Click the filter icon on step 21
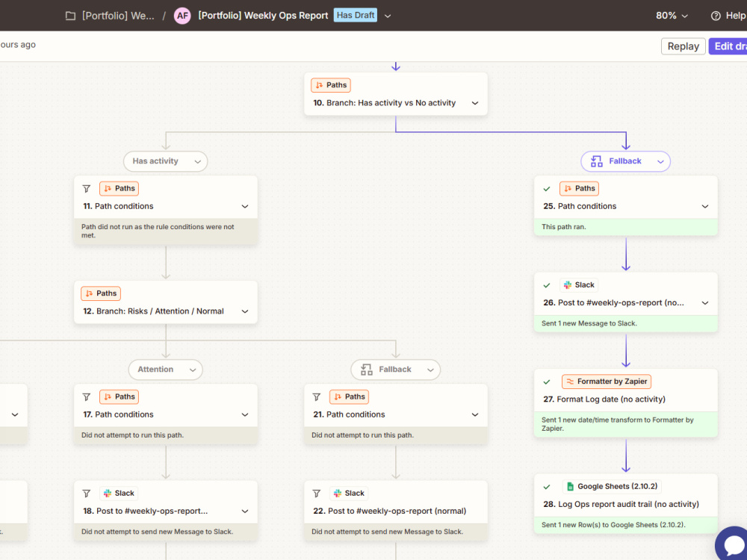747x560 pixels. click(316, 396)
